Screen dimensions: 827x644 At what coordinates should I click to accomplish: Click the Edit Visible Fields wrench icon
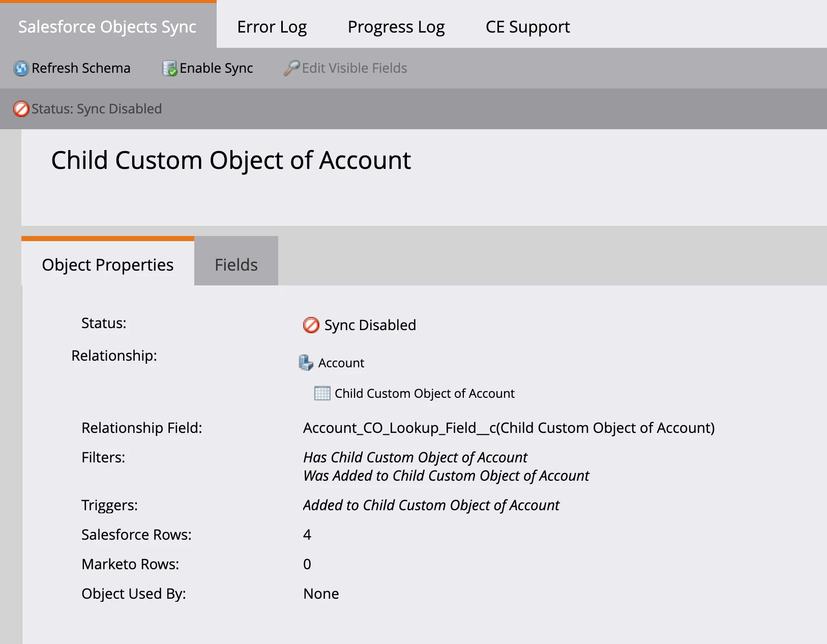291,68
